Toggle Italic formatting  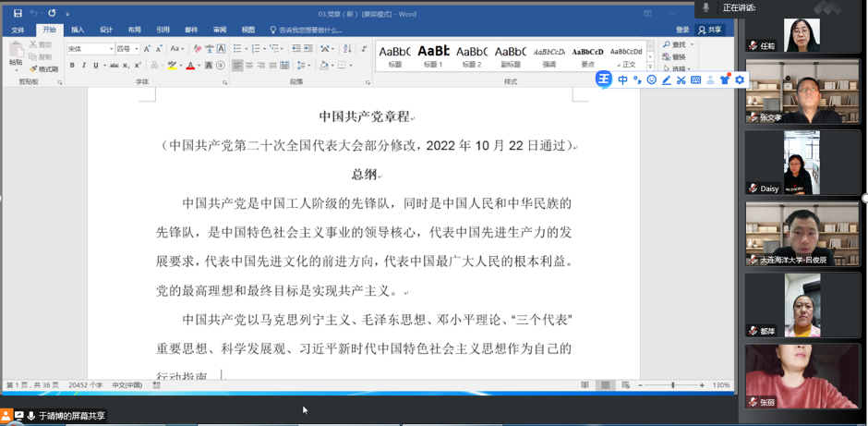(84, 66)
